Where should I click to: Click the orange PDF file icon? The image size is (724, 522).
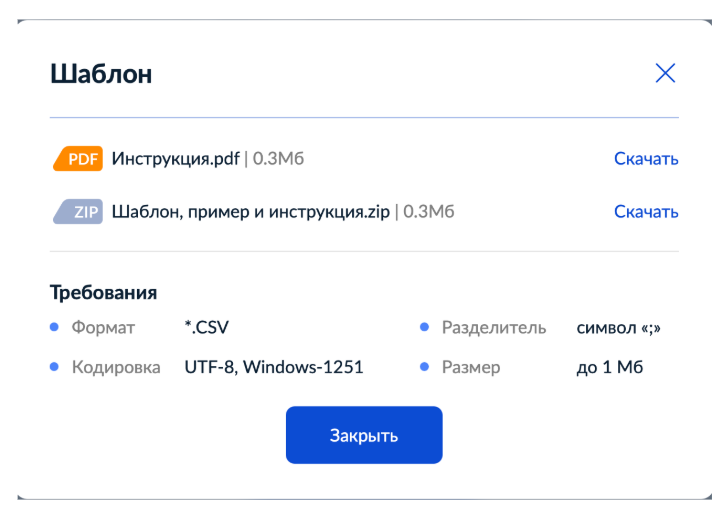[78, 158]
